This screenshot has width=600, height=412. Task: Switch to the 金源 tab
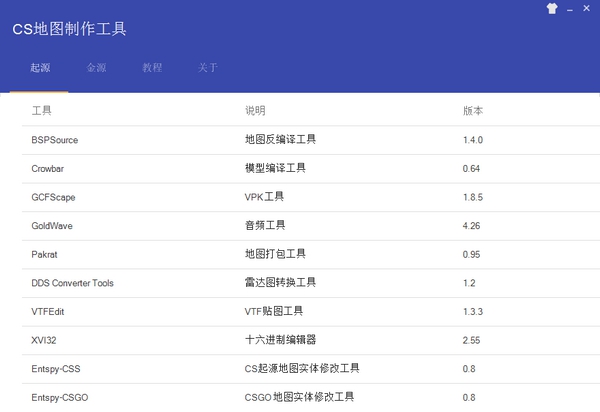coord(96,68)
